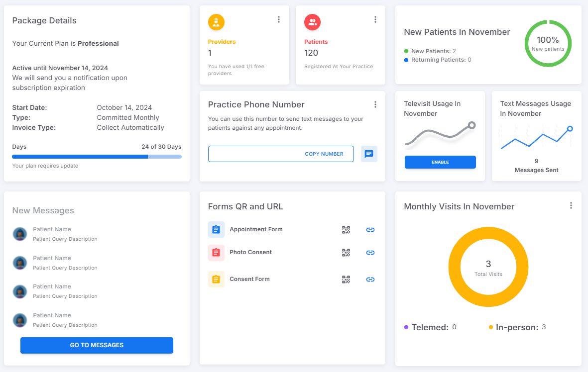
Task: Click the yellow In-person legend dot
Action: click(490, 327)
